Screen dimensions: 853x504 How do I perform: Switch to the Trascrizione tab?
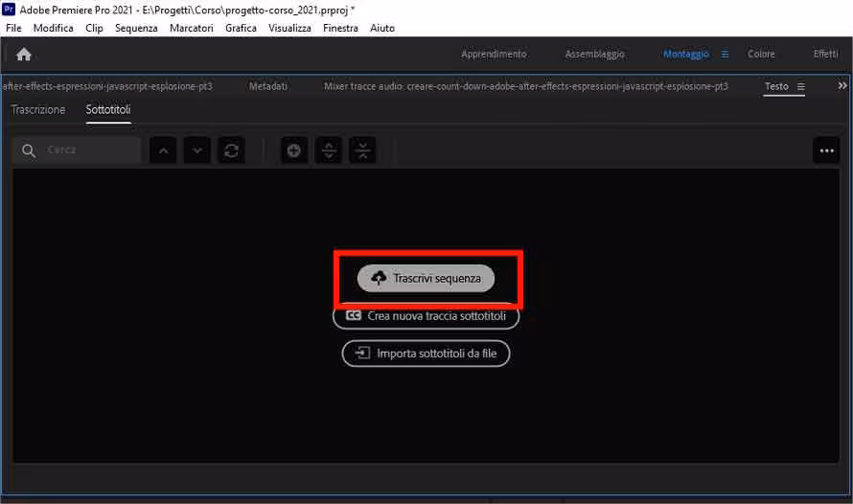pyautogui.click(x=38, y=110)
